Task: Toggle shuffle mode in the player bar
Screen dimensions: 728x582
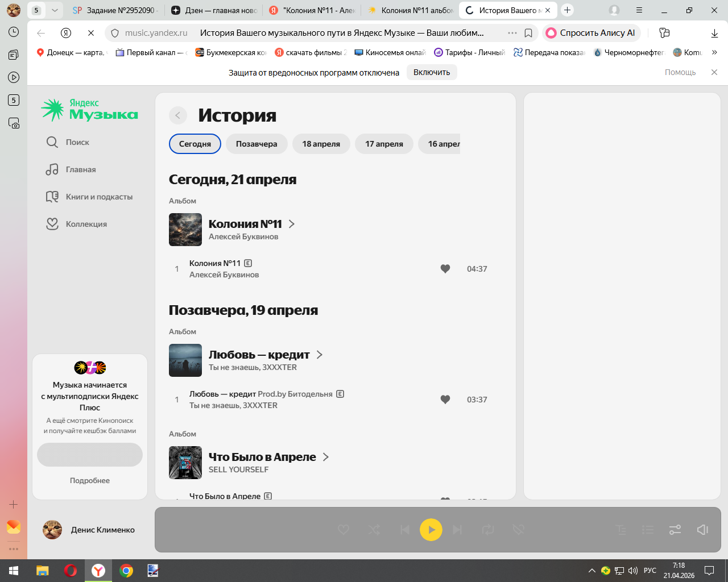Action: [x=374, y=530]
